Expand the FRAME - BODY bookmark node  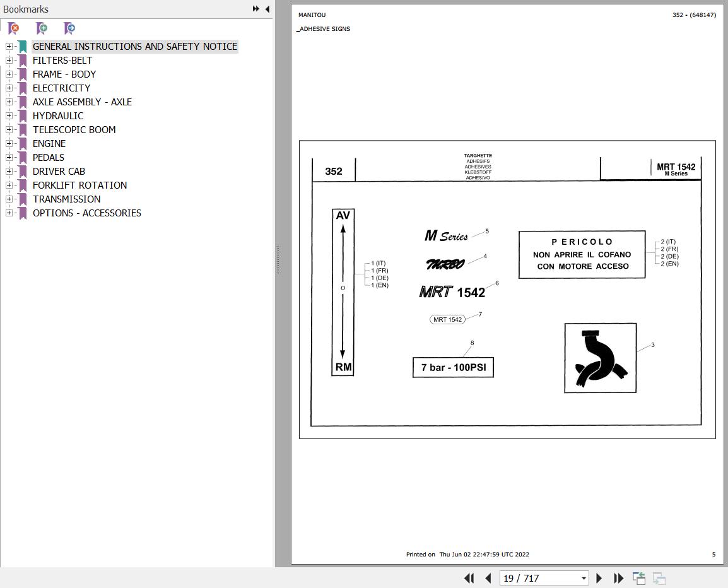9,74
